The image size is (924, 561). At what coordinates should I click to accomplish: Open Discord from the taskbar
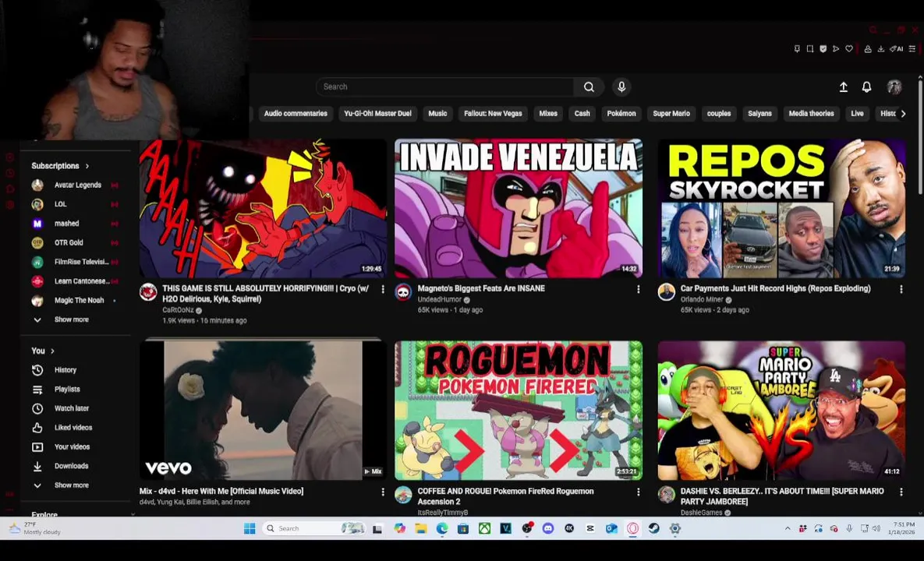tap(548, 528)
